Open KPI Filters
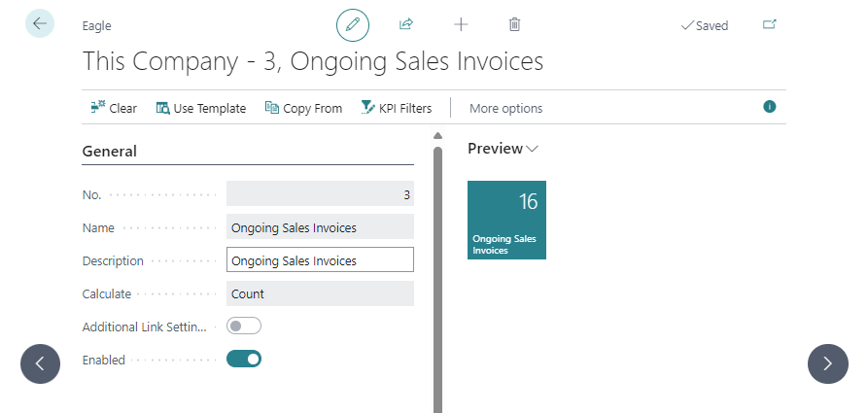 click(x=396, y=108)
